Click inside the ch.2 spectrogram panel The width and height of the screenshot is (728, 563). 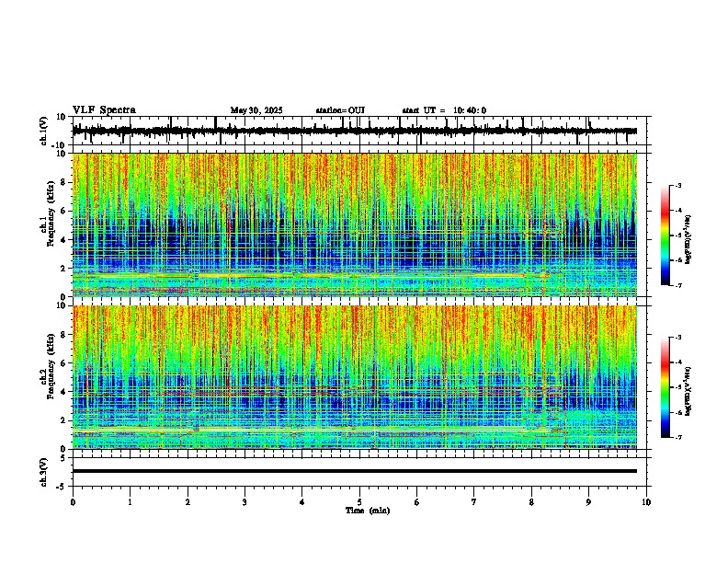[x=355, y=377]
